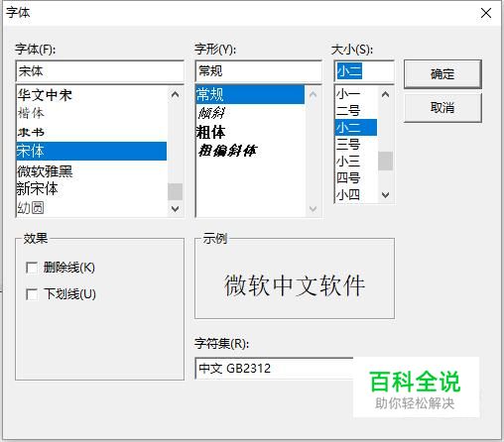Click the size list scrollbar thumb
This screenshot has width=504, height=442.
coord(385,162)
